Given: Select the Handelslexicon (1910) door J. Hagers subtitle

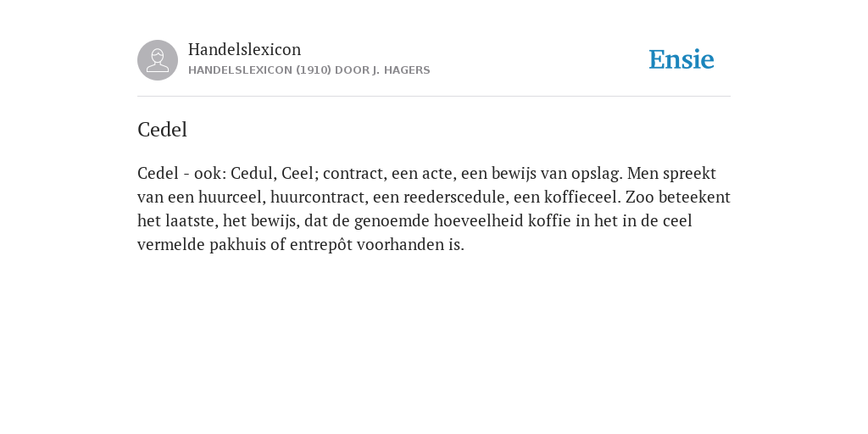Looking at the screenshot, I should (x=309, y=70).
